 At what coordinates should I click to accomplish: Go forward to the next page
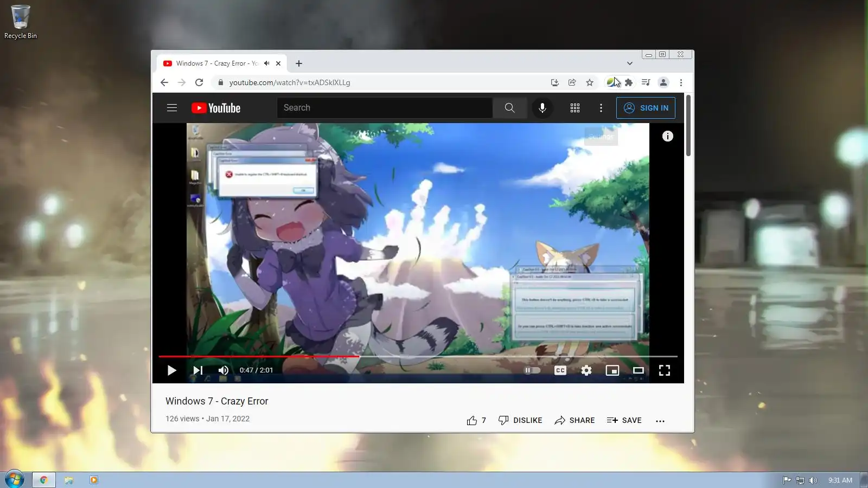click(182, 82)
